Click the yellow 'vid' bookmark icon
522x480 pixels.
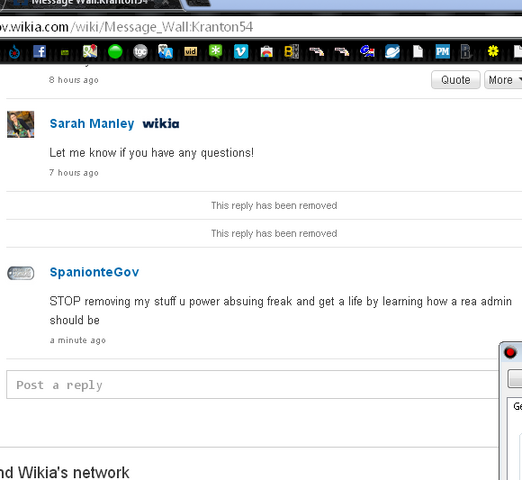click(191, 52)
